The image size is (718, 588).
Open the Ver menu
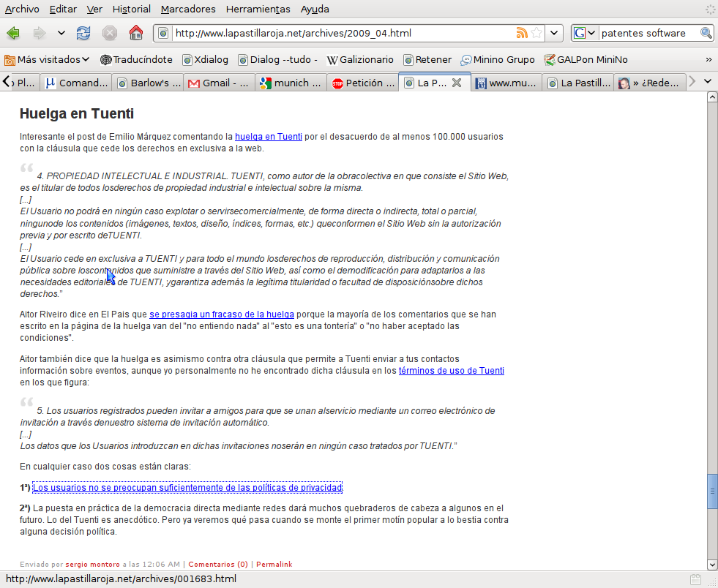94,10
